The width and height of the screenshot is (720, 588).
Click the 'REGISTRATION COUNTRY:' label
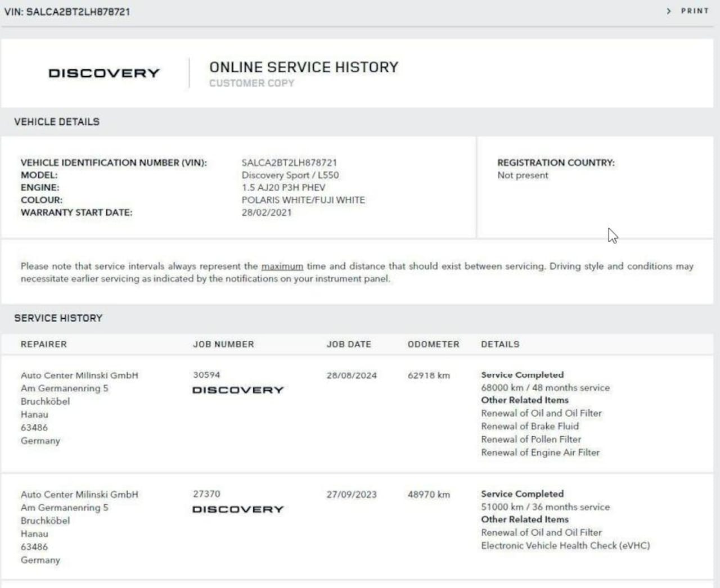coord(556,162)
